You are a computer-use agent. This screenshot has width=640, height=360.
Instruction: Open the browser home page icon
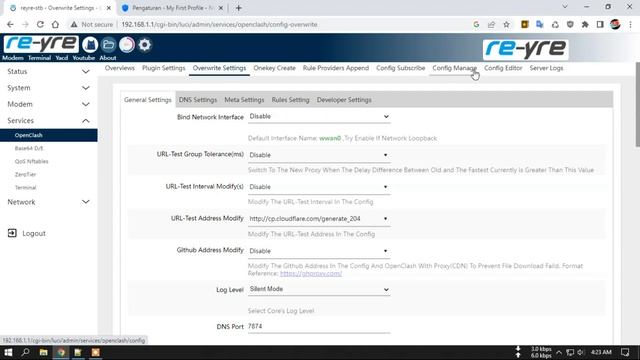(55, 24)
